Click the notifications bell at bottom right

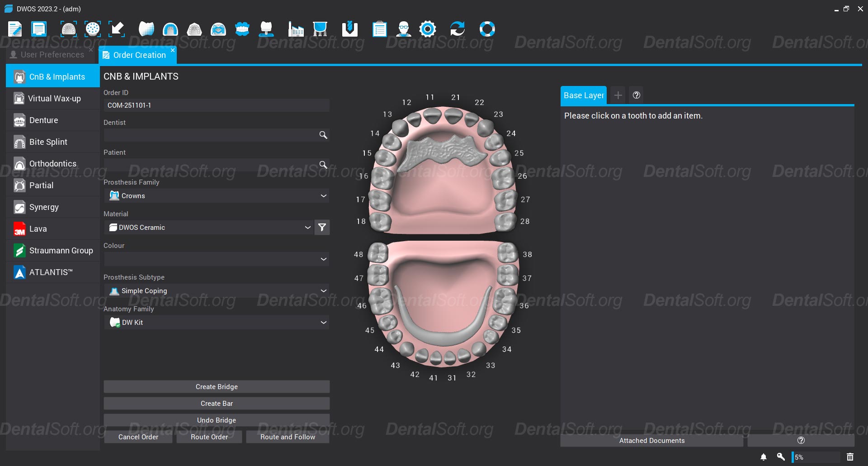coord(764,456)
